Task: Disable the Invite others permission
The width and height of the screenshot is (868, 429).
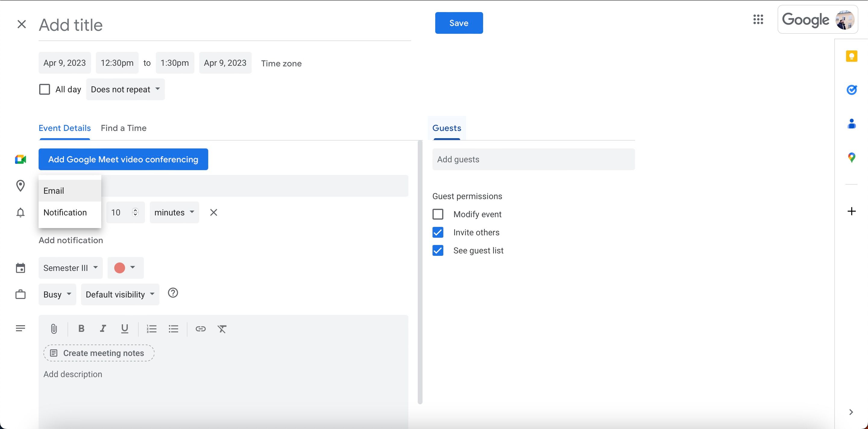Action: click(x=438, y=232)
